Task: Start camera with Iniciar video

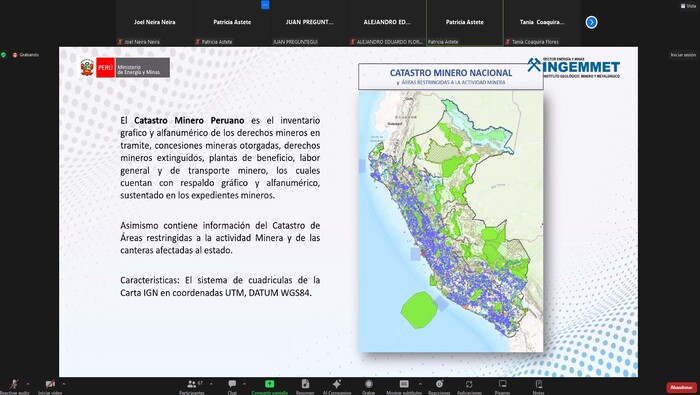Action: coord(50,386)
